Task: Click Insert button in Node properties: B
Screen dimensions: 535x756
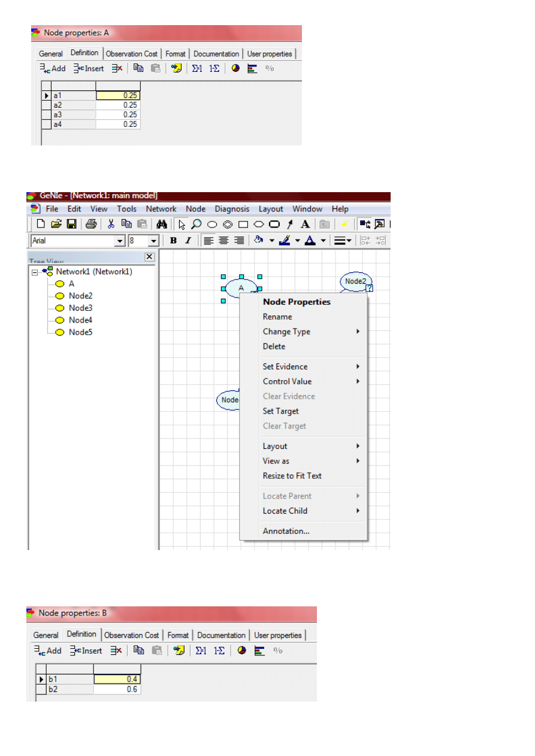Action: click(x=86, y=651)
